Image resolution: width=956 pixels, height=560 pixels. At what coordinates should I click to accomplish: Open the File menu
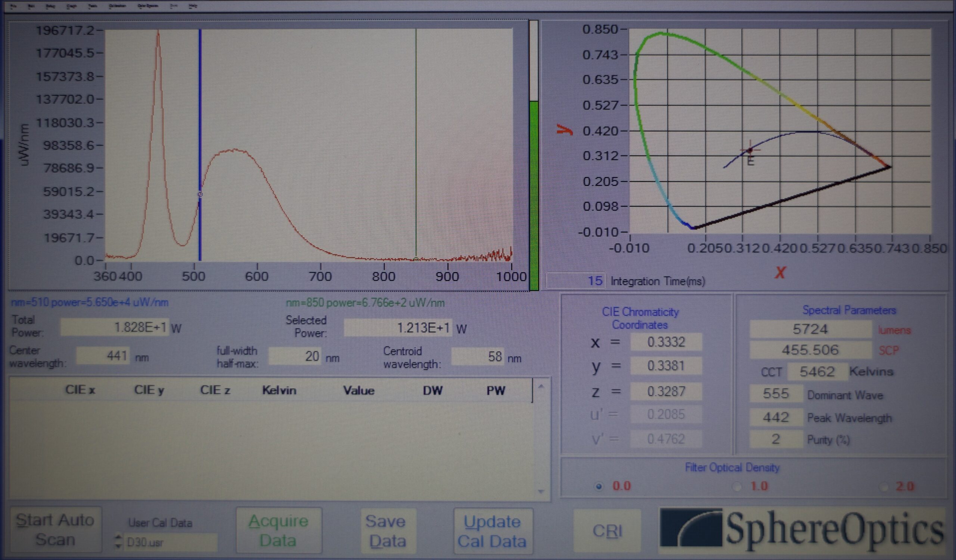(14, 6)
